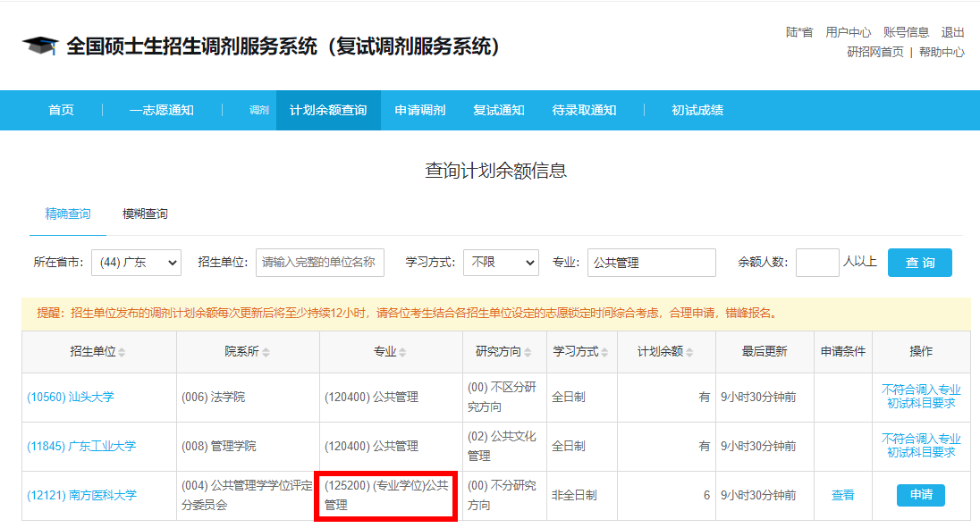Image resolution: width=980 pixels, height=528 pixels.
Task: Click the sort arrows on 招生单位 column
Action: point(122,351)
